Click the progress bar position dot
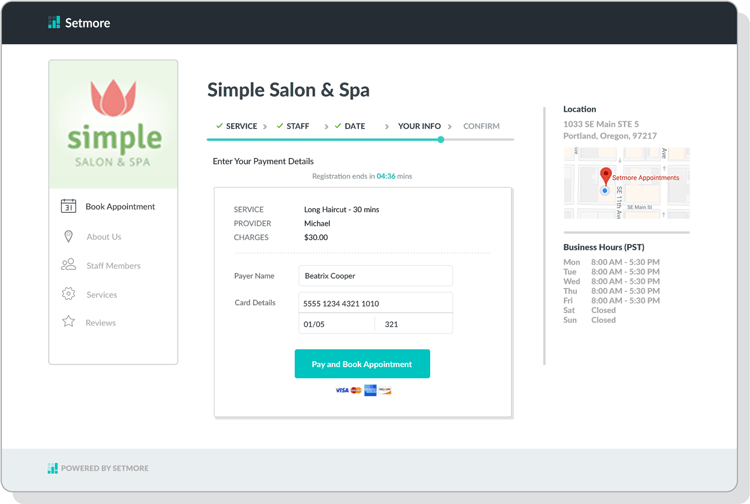The width and height of the screenshot is (750, 504). pos(441,140)
